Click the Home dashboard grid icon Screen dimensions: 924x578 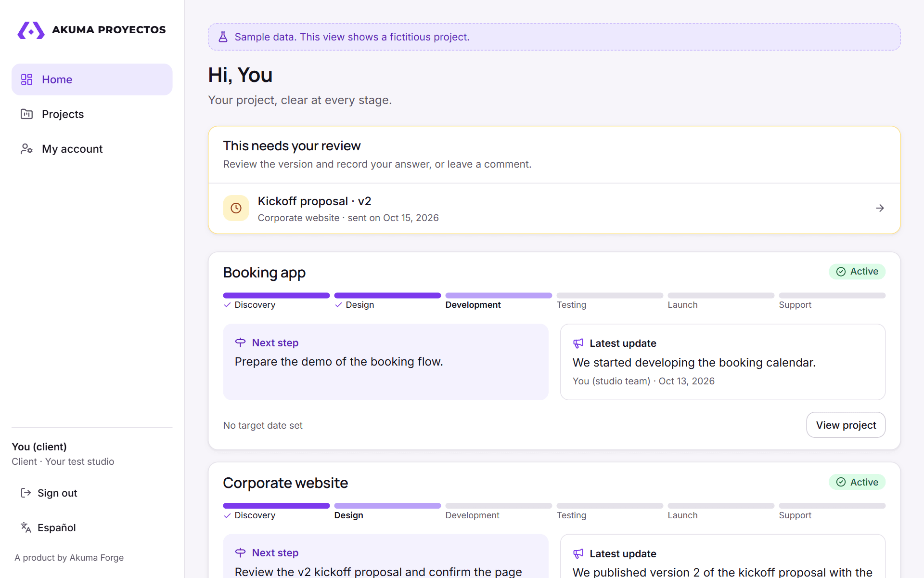(x=26, y=79)
